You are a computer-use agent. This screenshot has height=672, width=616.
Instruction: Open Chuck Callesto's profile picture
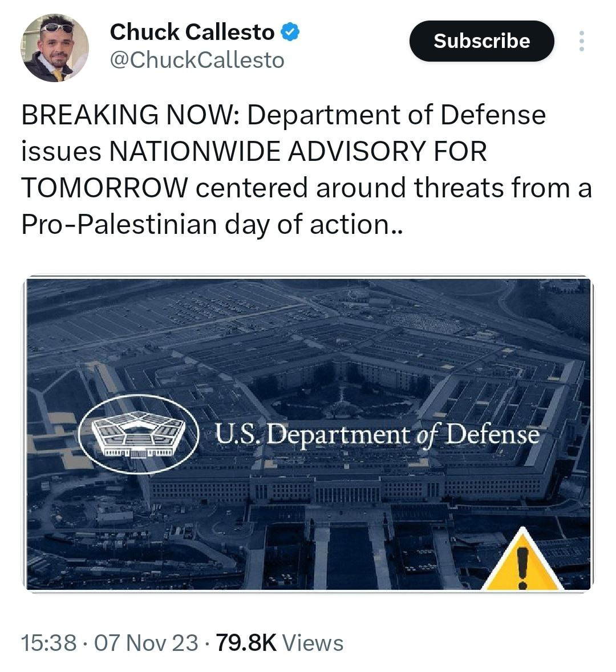55,48
